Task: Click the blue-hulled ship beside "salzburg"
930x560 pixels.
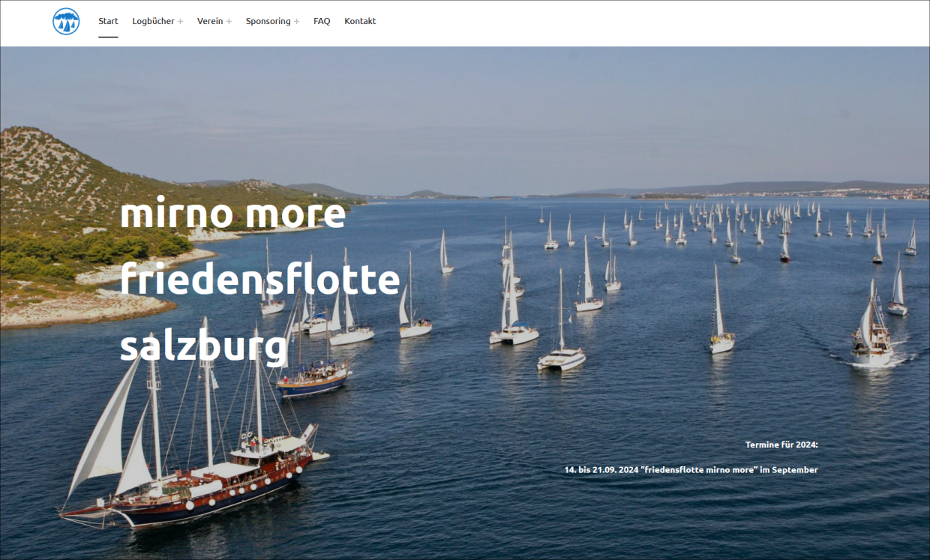Action: [x=312, y=379]
